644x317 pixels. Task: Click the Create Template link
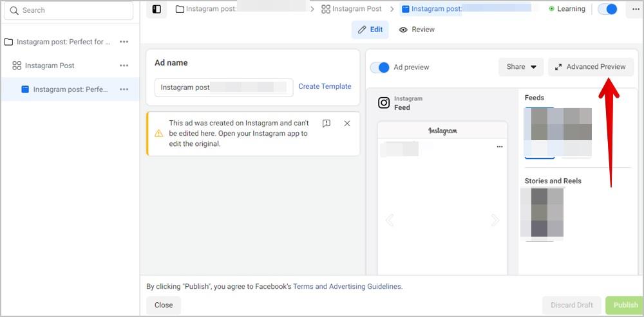coord(325,87)
